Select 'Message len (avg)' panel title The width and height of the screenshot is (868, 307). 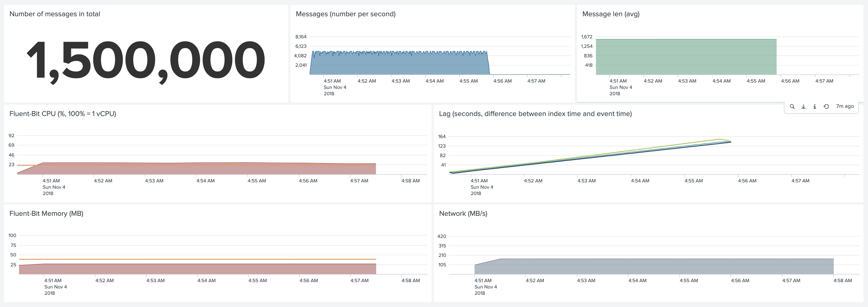(611, 14)
